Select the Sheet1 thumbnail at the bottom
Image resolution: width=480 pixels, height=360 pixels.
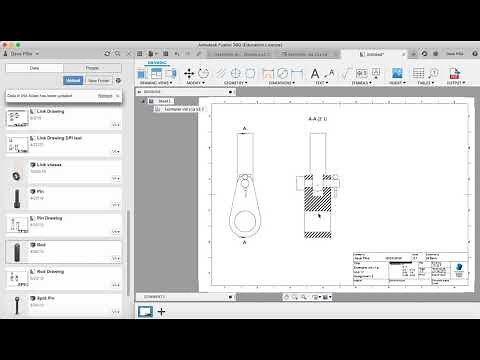(x=146, y=312)
